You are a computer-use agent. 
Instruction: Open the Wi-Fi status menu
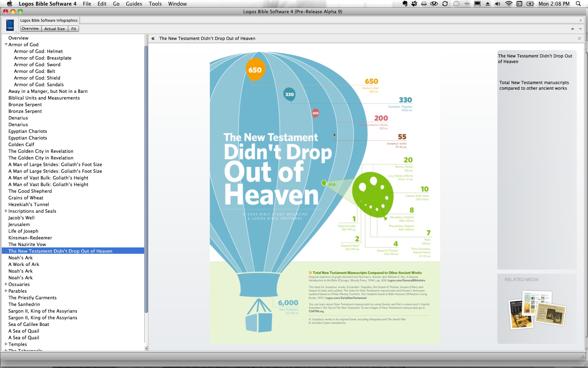coord(509,4)
